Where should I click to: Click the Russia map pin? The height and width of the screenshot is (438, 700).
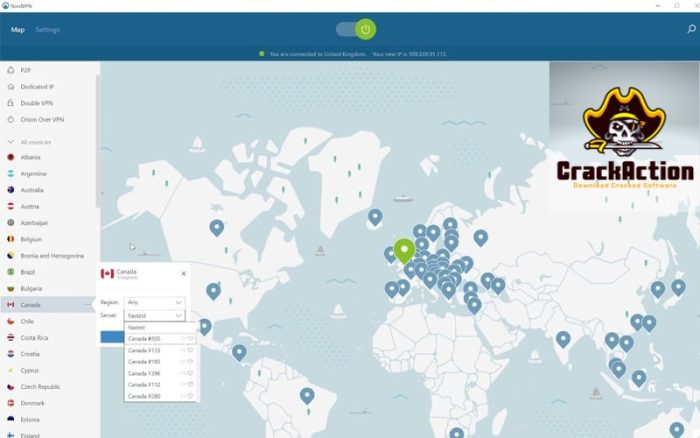click(481, 238)
